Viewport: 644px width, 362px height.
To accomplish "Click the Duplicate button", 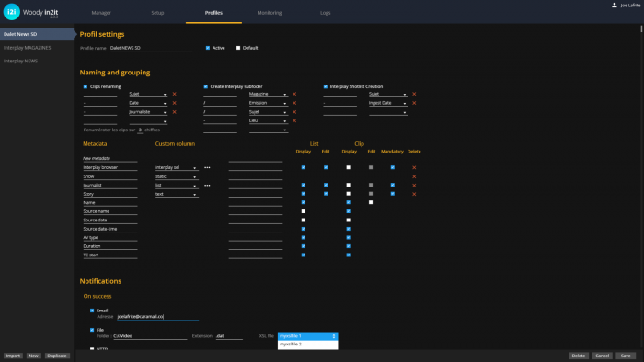I will pyautogui.click(x=57, y=356).
